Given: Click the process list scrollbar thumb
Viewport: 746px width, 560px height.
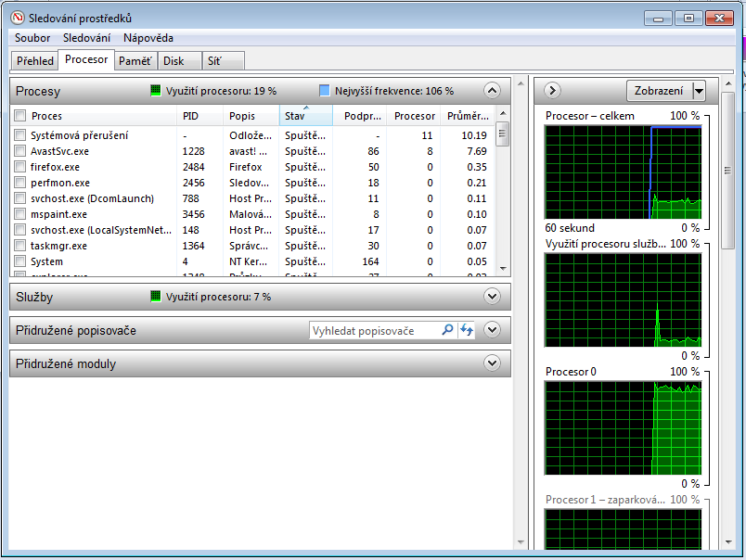Looking at the screenshot, I should pos(502,134).
